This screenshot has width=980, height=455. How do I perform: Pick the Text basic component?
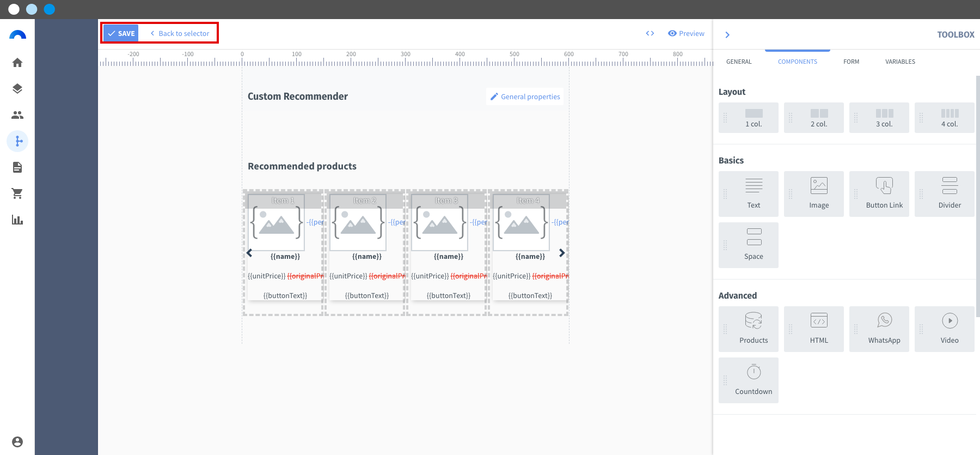[749, 194]
